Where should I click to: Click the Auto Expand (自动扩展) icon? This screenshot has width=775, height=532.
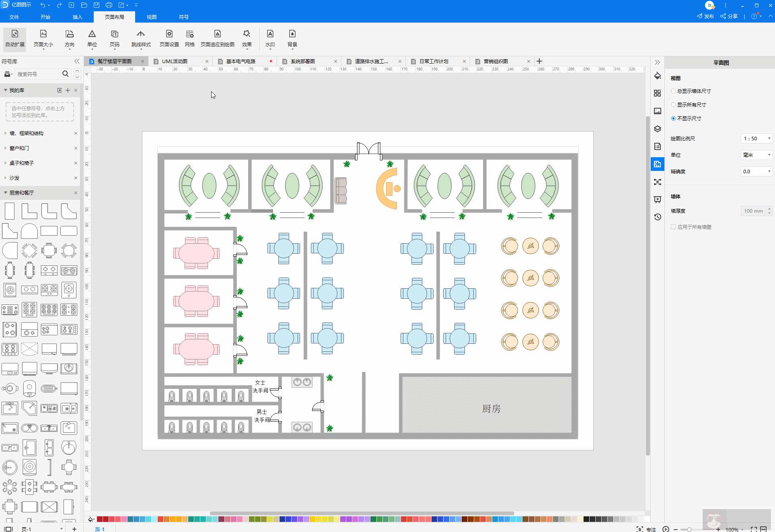pos(15,38)
